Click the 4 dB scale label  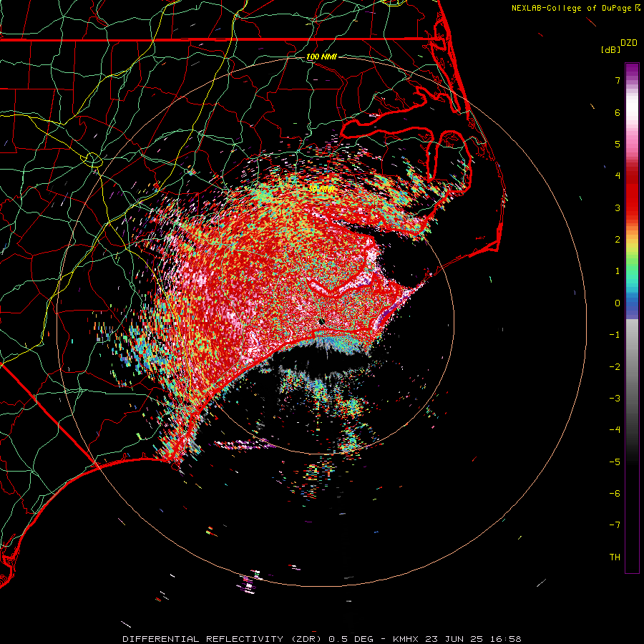(x=618, y=176)
